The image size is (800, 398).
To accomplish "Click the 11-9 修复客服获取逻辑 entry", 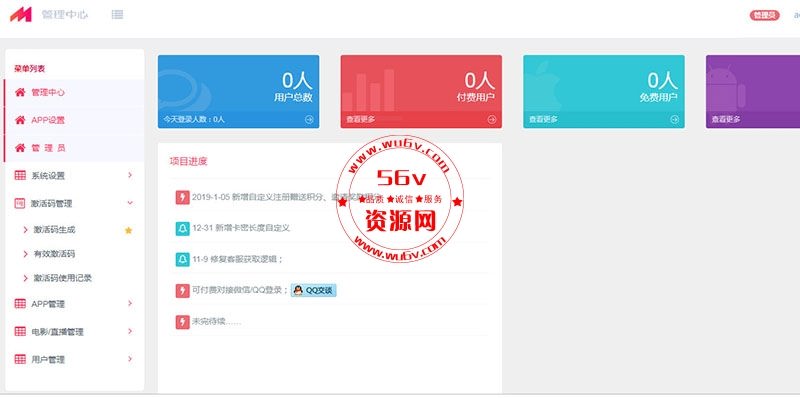I will point(237,259).
